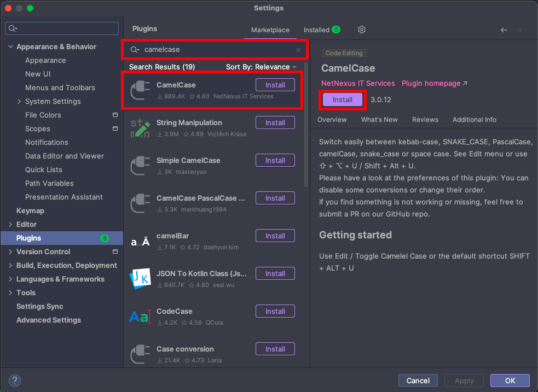538x392 pixels.
Task: Open Data Editor and Viewer settings
Action: [65, 156]
